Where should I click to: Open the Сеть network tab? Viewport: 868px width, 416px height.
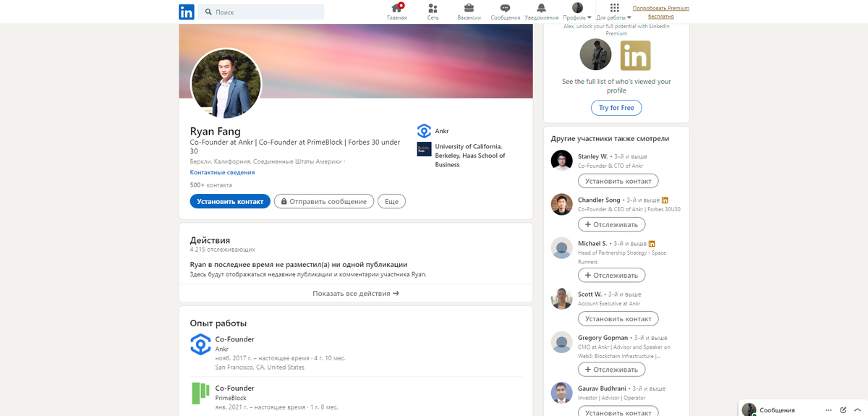coord(433,12)
